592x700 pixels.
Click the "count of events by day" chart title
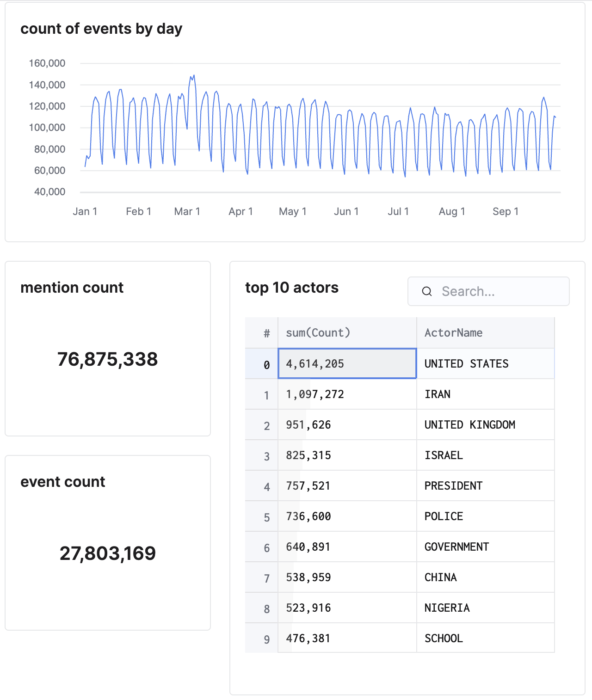coord(102,29)
